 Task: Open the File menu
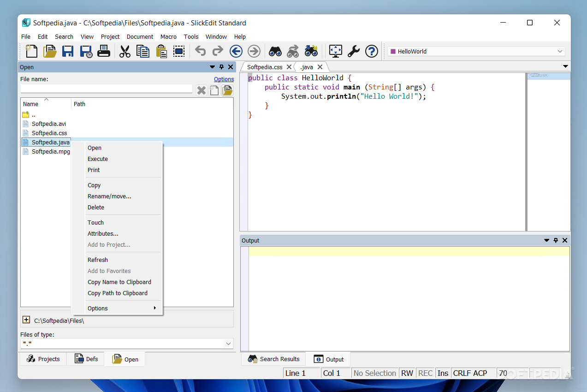(x=26, y=36)
